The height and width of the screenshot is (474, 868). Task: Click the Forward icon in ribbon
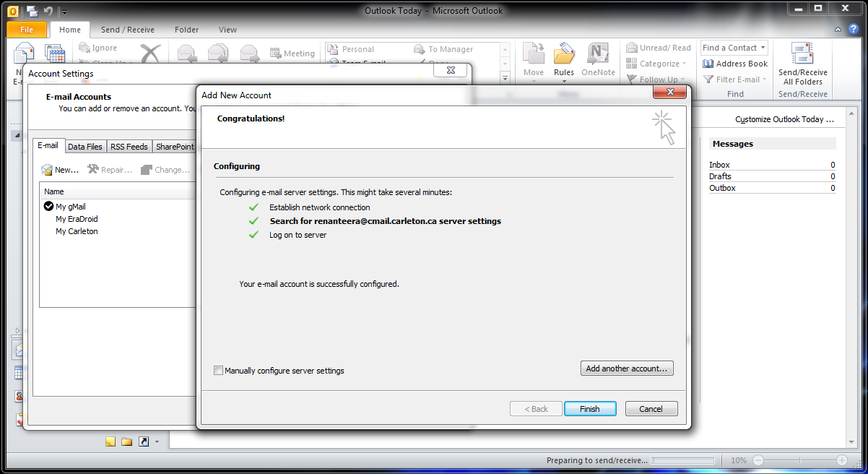click(250, 54)
